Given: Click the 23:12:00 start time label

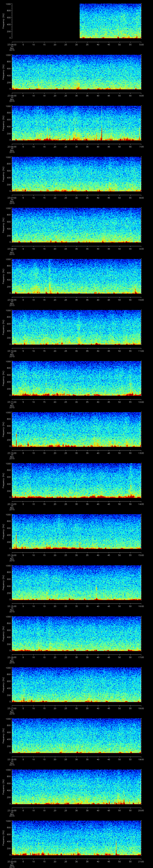Looking at the screenshot, I should click(x=12, y=453).
